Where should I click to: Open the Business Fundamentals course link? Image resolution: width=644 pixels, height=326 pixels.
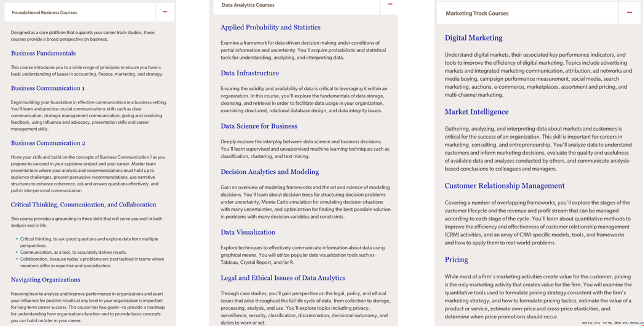click(43, 53)
